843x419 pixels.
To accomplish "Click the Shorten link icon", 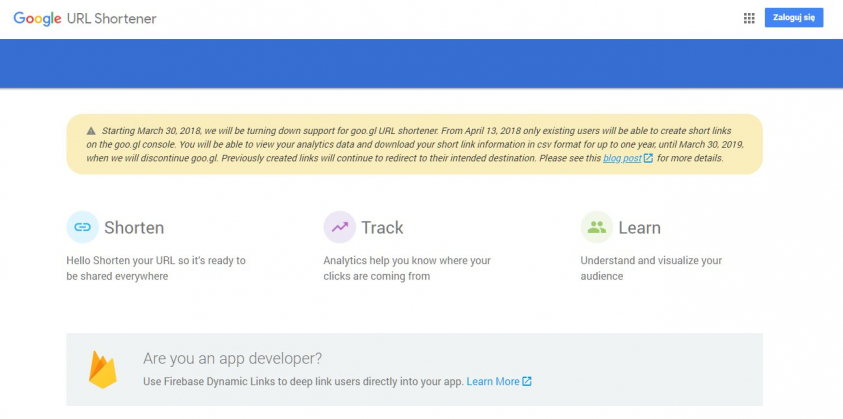I will pos(82,227).
